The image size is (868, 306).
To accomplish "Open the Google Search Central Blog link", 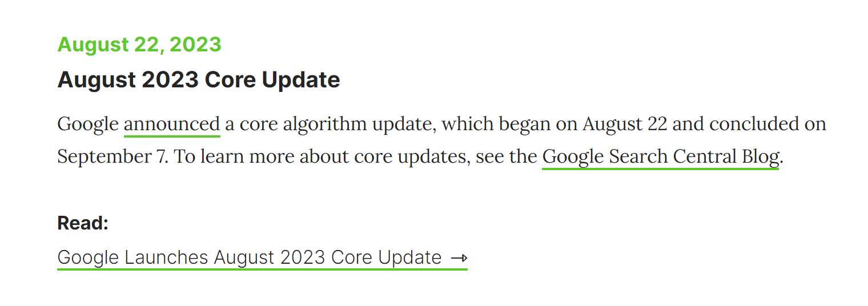I will tap(660, 156).
